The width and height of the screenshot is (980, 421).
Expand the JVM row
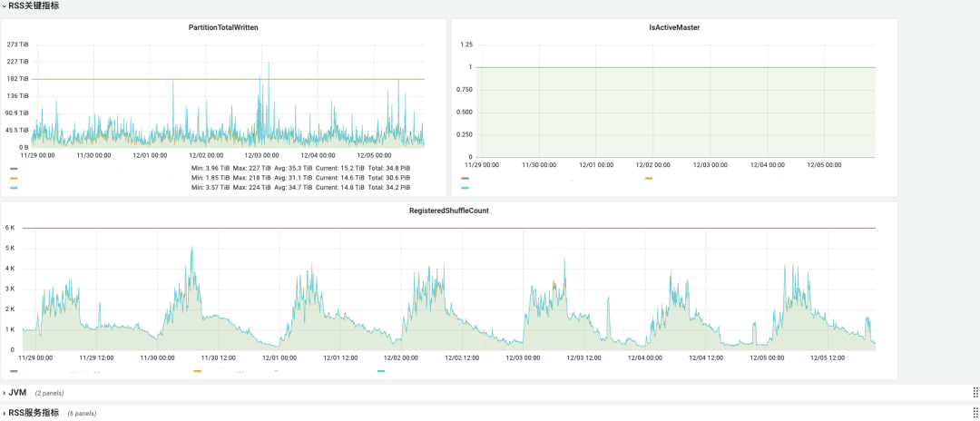pyautogui.click(x=17, y=392)
